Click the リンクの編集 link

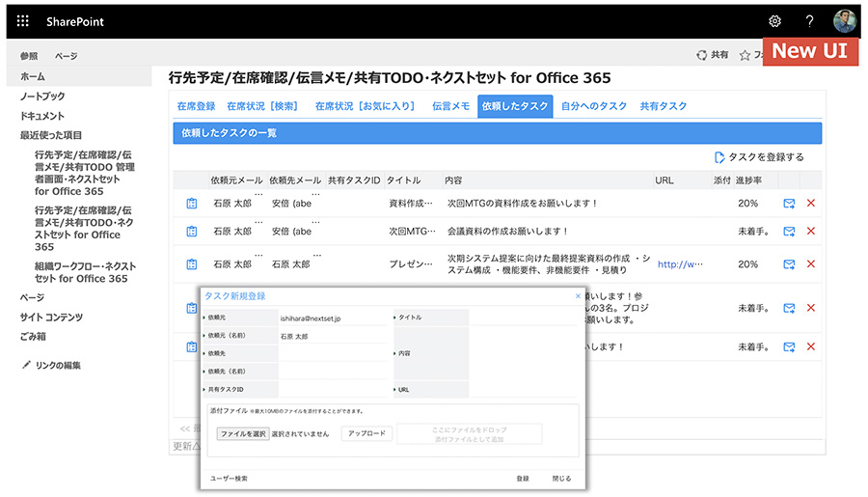(x=58, y=365)
